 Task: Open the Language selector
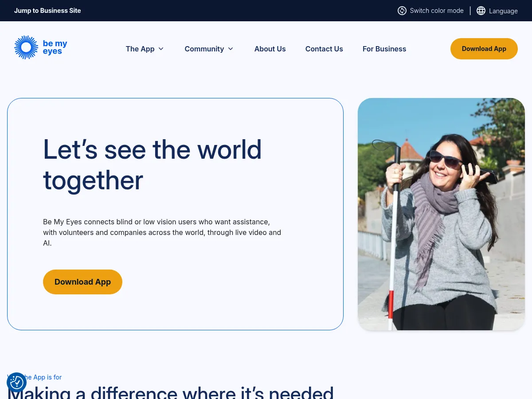click(x=497, y=11)
